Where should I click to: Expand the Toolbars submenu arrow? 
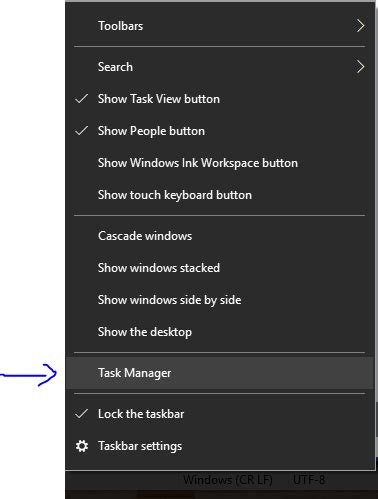[360, 26]
